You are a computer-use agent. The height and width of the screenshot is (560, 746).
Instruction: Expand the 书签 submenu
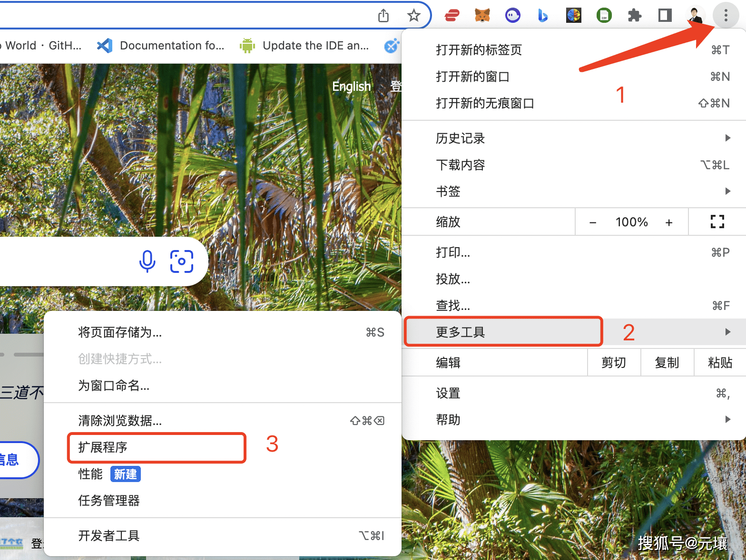[x=574, y=192]
